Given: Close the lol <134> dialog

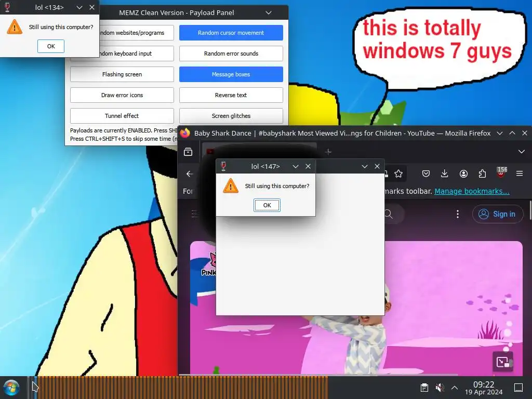Looking at the screenshot, I should click(92, 7).
